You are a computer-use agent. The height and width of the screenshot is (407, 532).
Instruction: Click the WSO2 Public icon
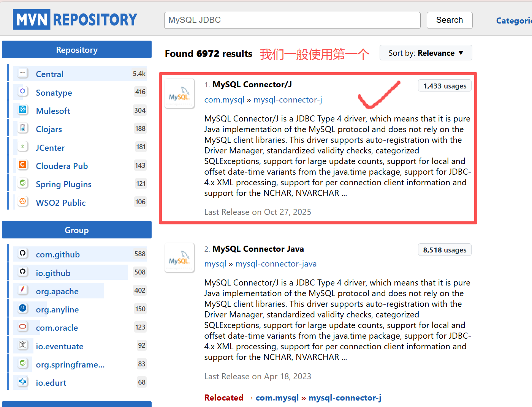pyautogui.click(x=23, y=201)
